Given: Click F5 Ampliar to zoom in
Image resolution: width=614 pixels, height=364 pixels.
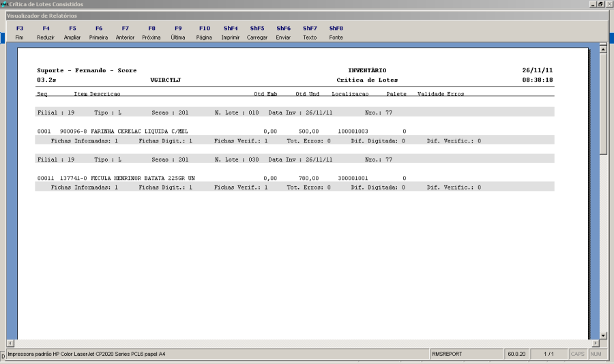Looking at the screenshot, I should [72, 33].
